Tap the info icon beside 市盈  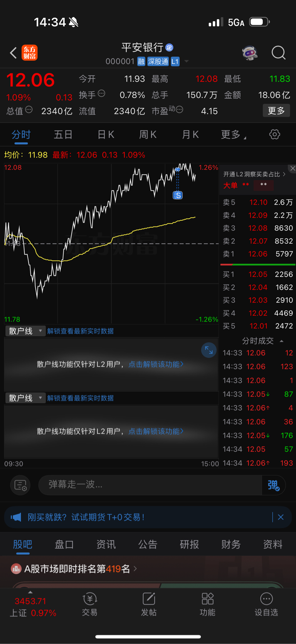[179, 110]
